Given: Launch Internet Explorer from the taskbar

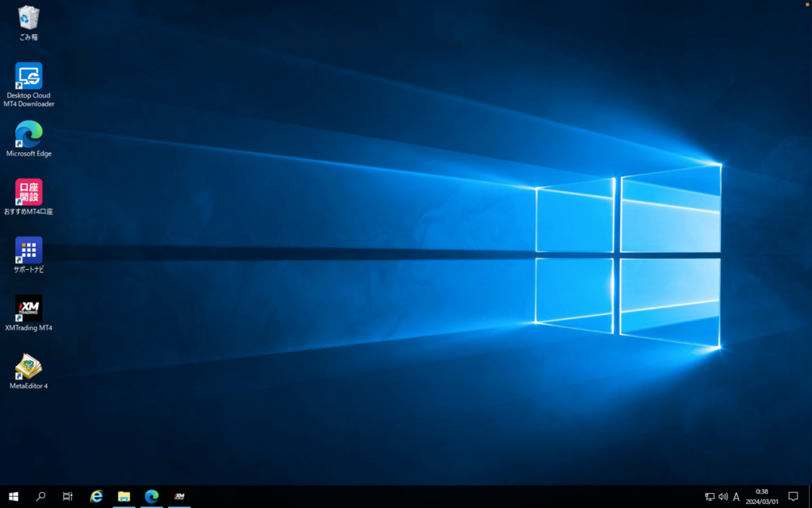Looking at the screenshot, I should click(x=96, y=497).
